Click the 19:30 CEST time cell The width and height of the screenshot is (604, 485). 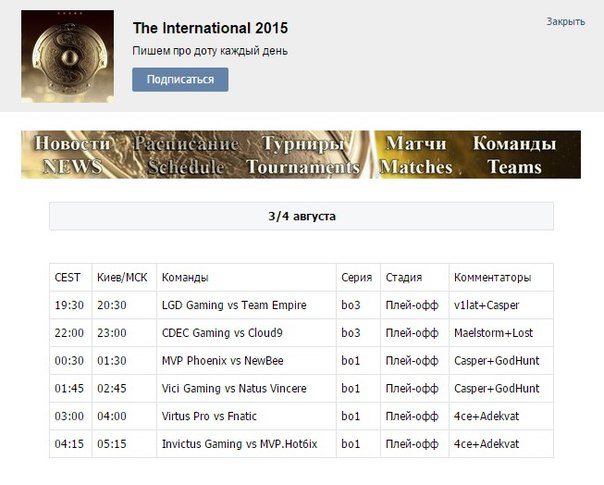[x=69, y=305]
